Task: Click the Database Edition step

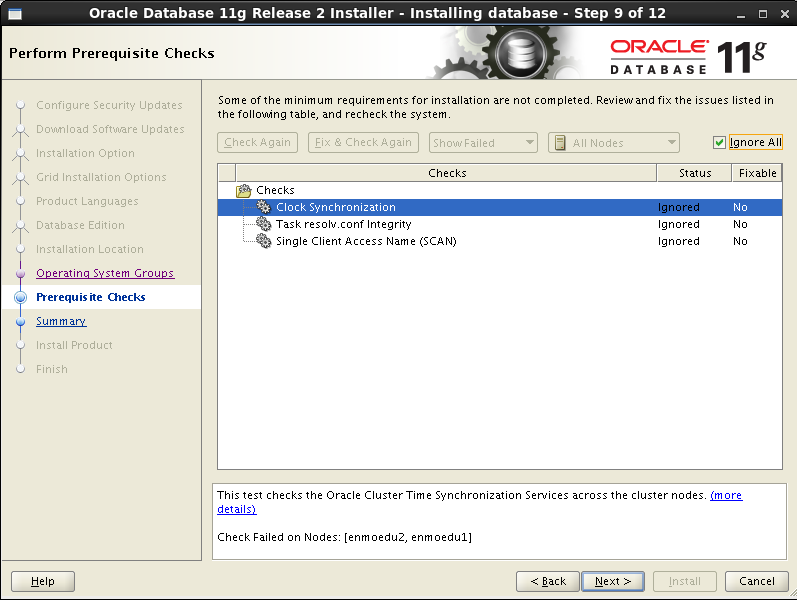Action: tap(80, 225)
